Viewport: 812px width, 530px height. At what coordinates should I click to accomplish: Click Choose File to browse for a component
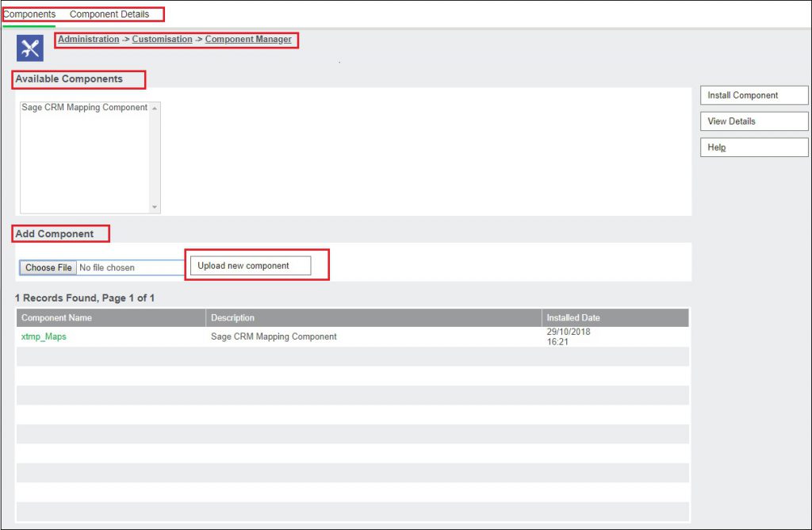click(x=46, y=267)
